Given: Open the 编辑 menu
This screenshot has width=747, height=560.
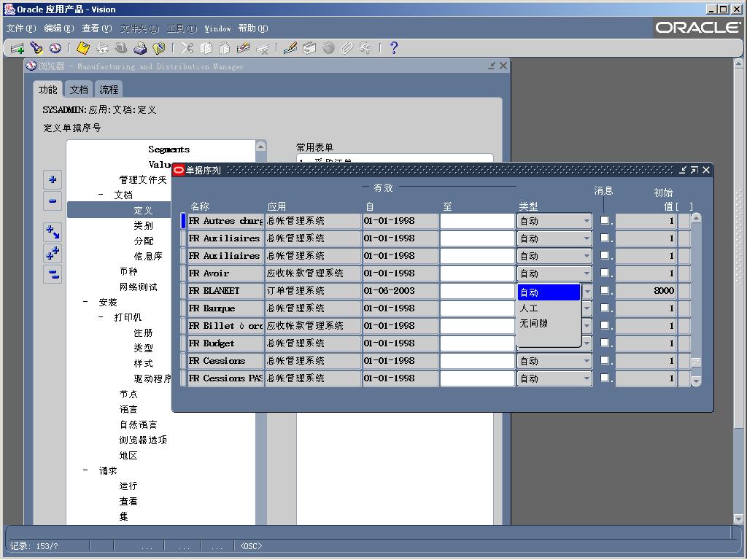Looking at the screenshot, I should coord(59,28).
